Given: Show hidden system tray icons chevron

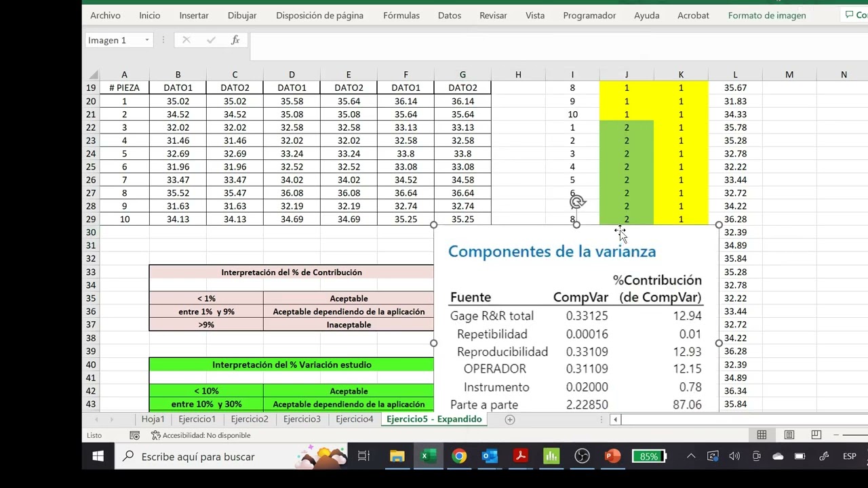Looking at the screenshot, I should click(x=691, y=456).
